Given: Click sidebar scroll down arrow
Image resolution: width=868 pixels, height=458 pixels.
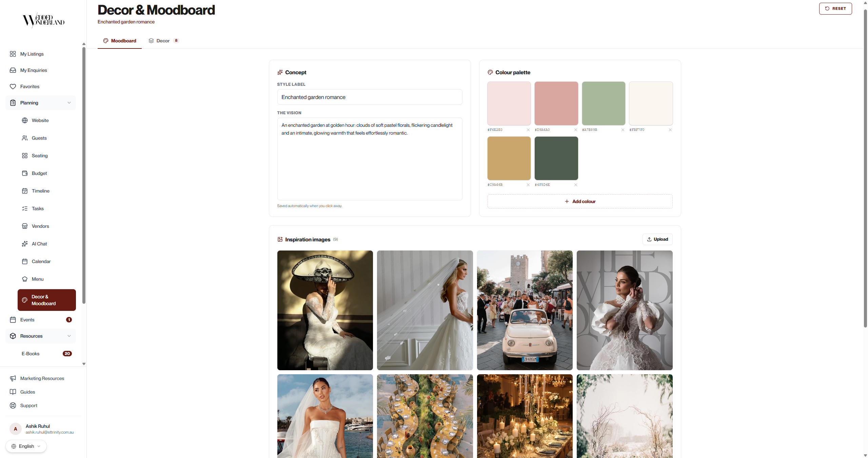Looking at the screenshot, I should [x=84, y=364].
